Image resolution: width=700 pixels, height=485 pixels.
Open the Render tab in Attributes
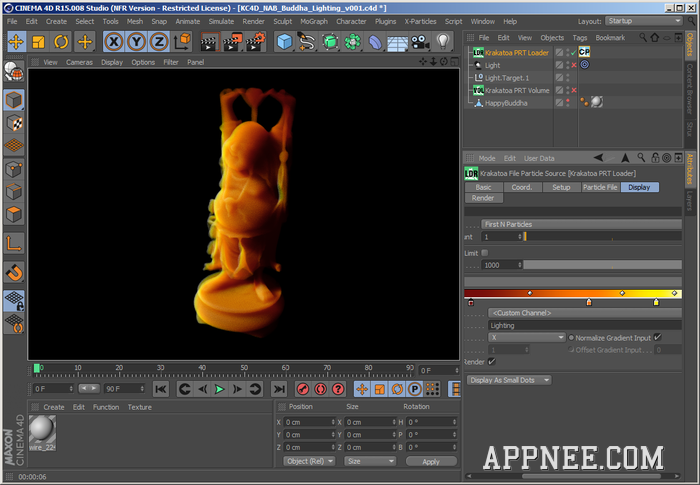click(483, 198)
